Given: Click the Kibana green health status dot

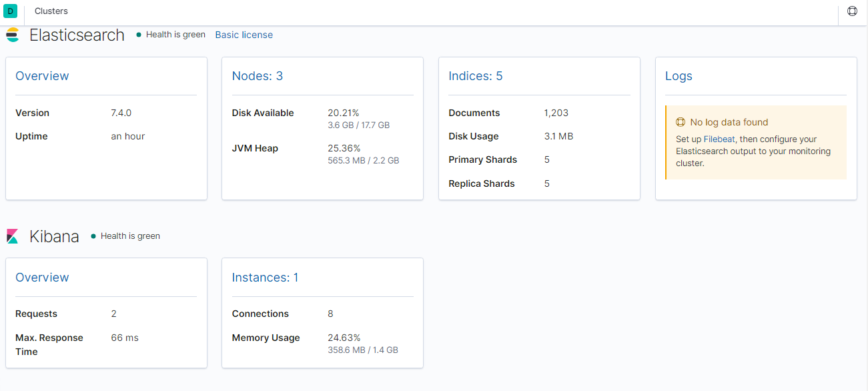Looking at the screenshot, I should [x=93, y=236].
